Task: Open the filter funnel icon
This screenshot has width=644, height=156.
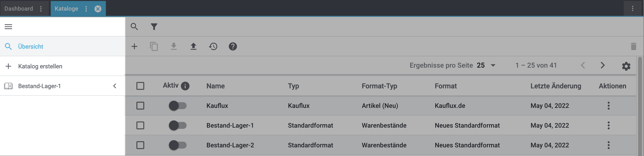Action: click(154, 27)
